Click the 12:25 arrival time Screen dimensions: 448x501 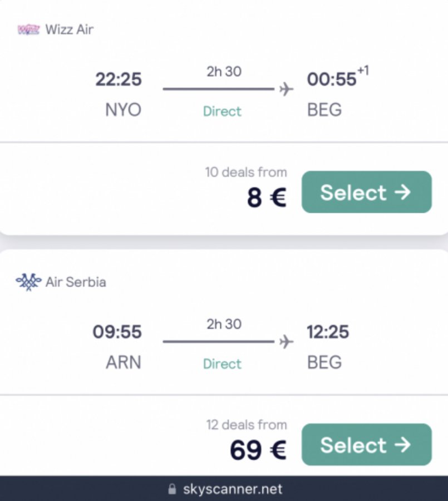coord(328,332)
